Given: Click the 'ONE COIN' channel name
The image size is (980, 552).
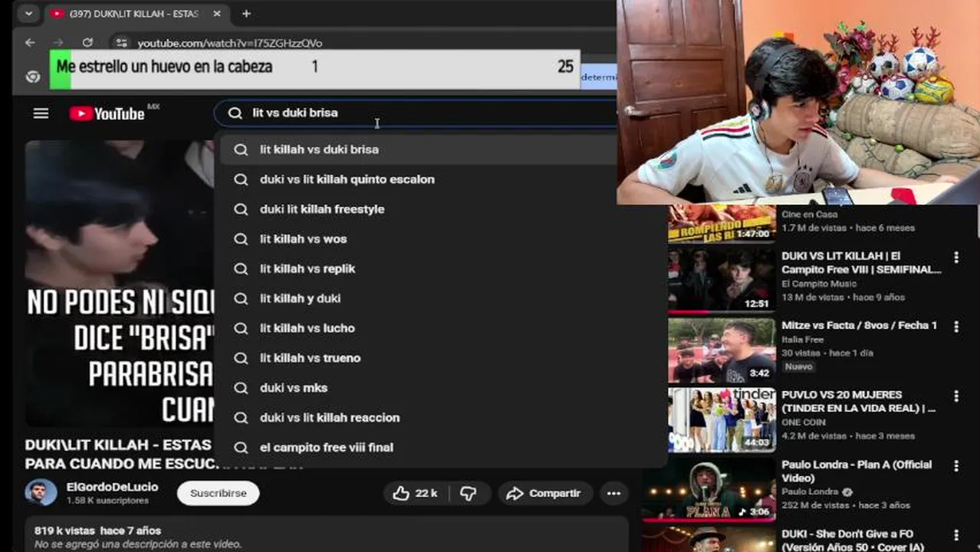Looking at the screenshot, I should tap(804, 422).
